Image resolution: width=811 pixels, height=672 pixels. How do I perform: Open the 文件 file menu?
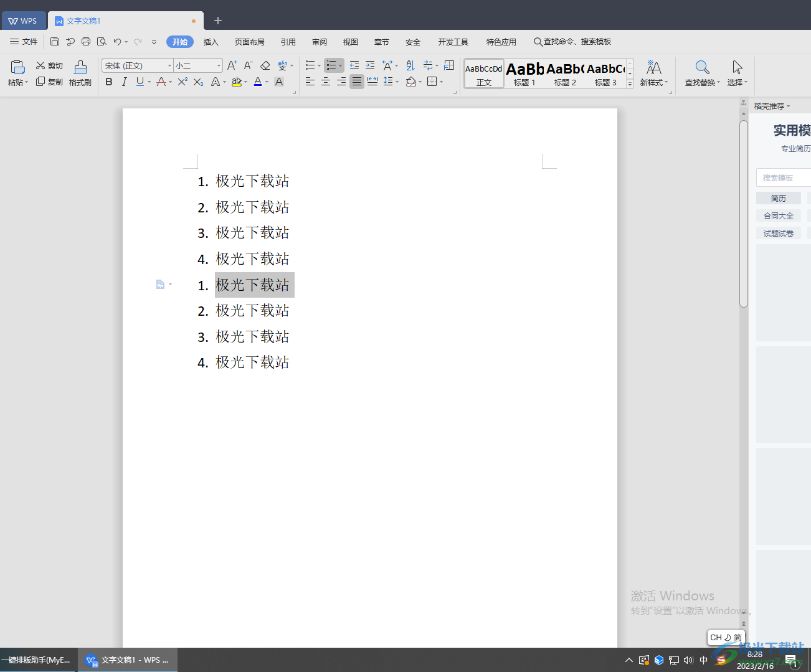click(24, 42)
